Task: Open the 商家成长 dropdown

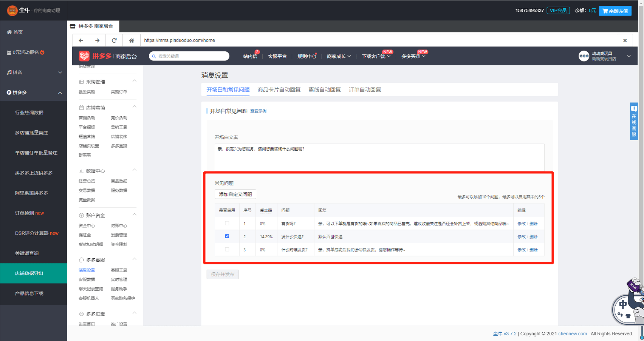Action: coord(339,56)
